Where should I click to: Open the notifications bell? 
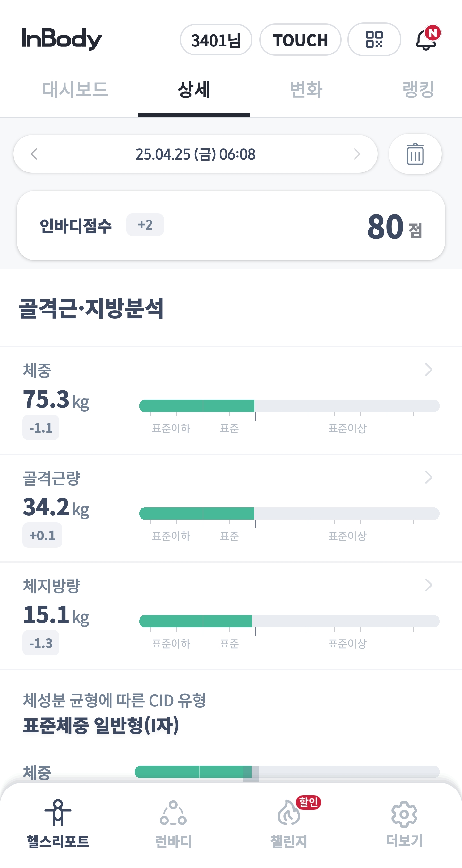click(427, 39)
